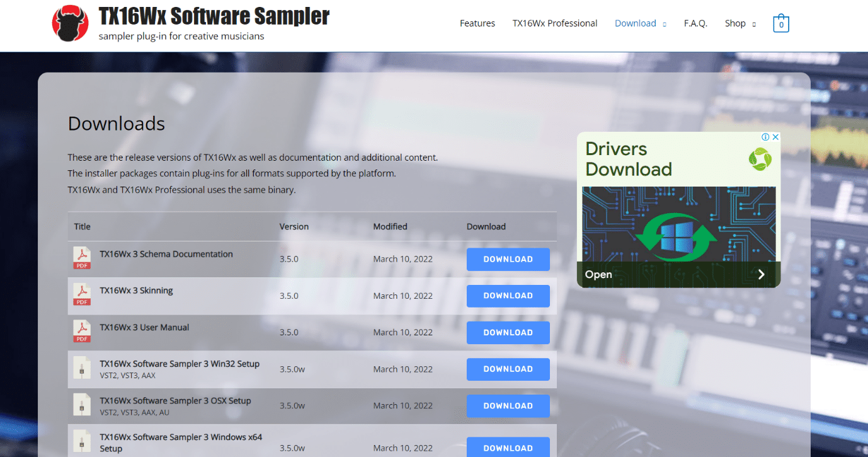Screen dimensions: 868x457
Task: Download the OSX Setup installer
Action: pos(508,405)
